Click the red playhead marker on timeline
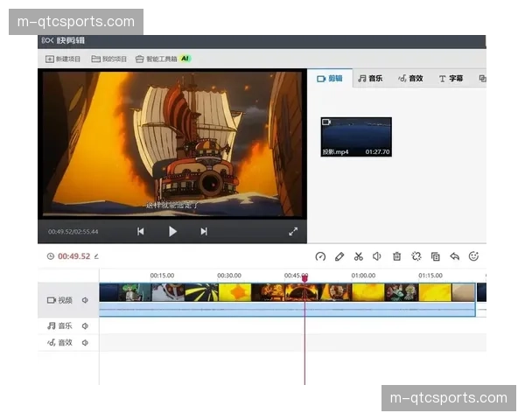 pyautogui.click(x=304, y=278)
